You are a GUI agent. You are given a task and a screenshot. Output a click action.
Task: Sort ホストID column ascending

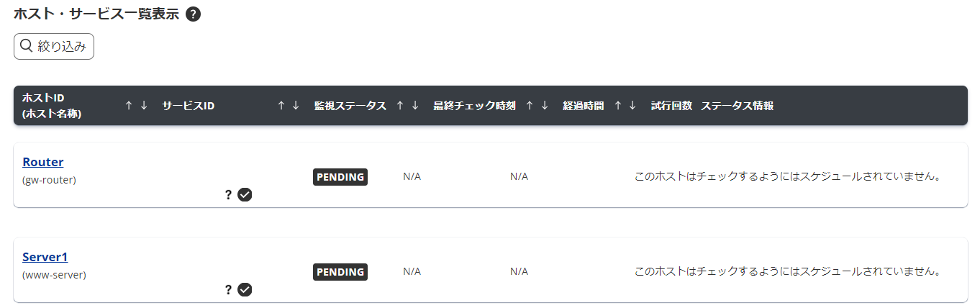129,106
